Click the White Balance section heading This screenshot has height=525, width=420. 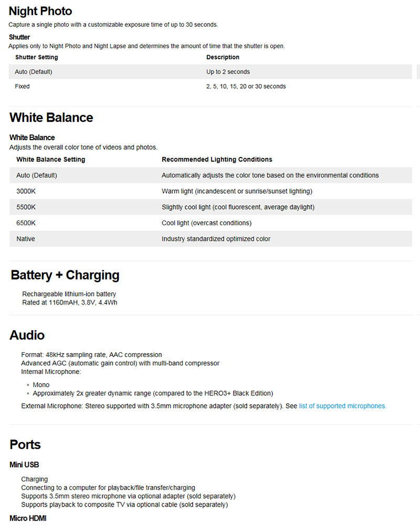click(x=51, y=118)
